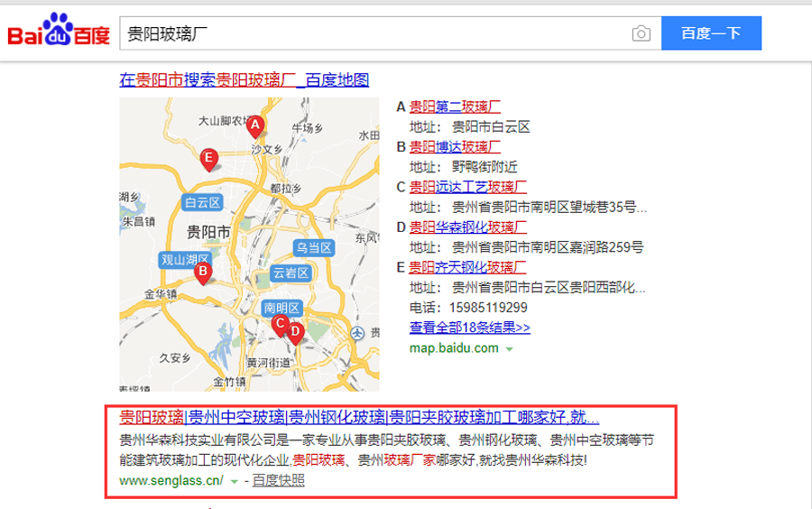Click the 贵阳市 label on map
Viewport: 812px width, 509px height.
click(x=208, y=232)
